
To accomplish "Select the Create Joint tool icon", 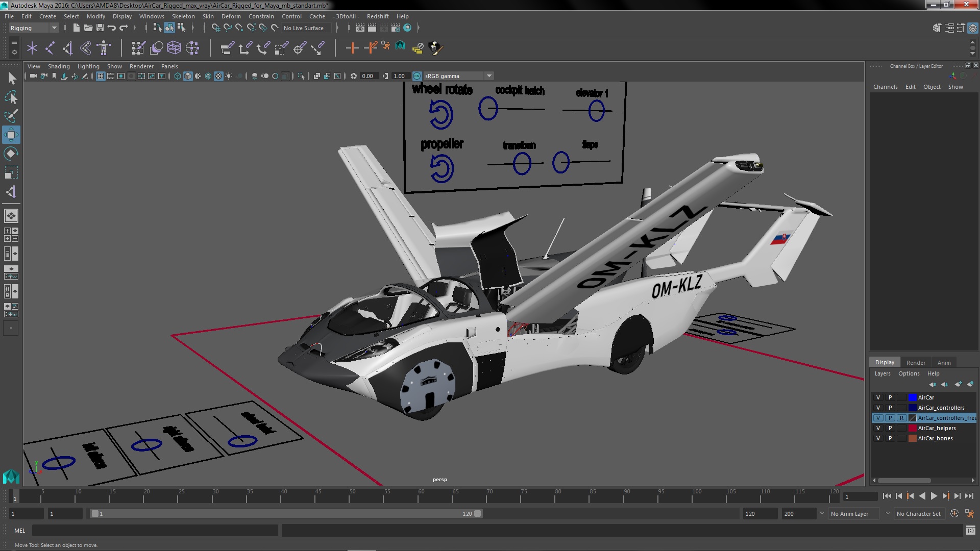I will [50, 48].
